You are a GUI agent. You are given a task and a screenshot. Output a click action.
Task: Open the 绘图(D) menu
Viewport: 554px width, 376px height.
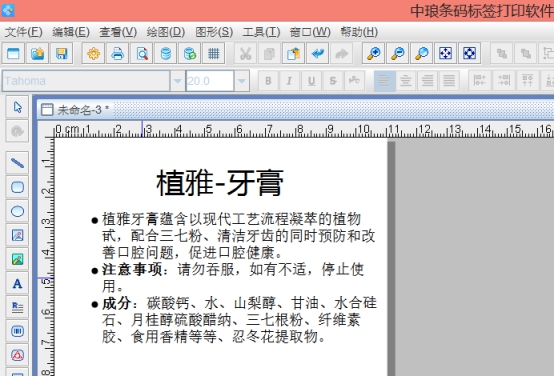click(166, 32)
